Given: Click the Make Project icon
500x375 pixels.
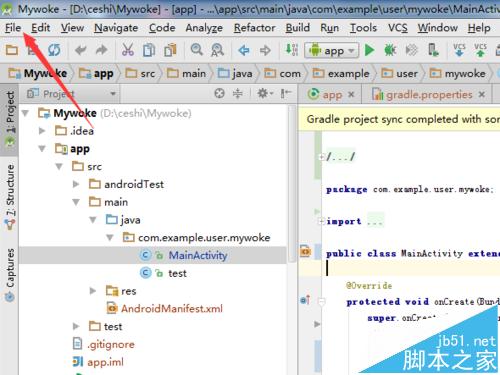Looking at the screenshot, I should point(292,50).
